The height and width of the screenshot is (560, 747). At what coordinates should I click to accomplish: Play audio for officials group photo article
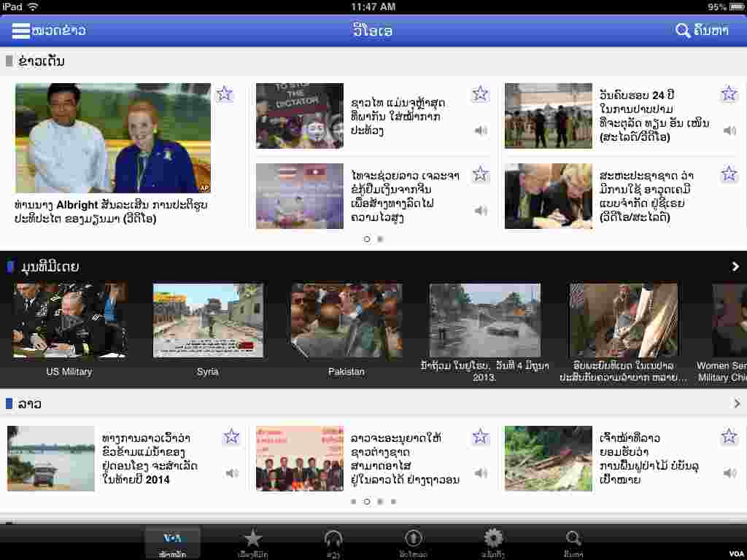tap(481, 472)
